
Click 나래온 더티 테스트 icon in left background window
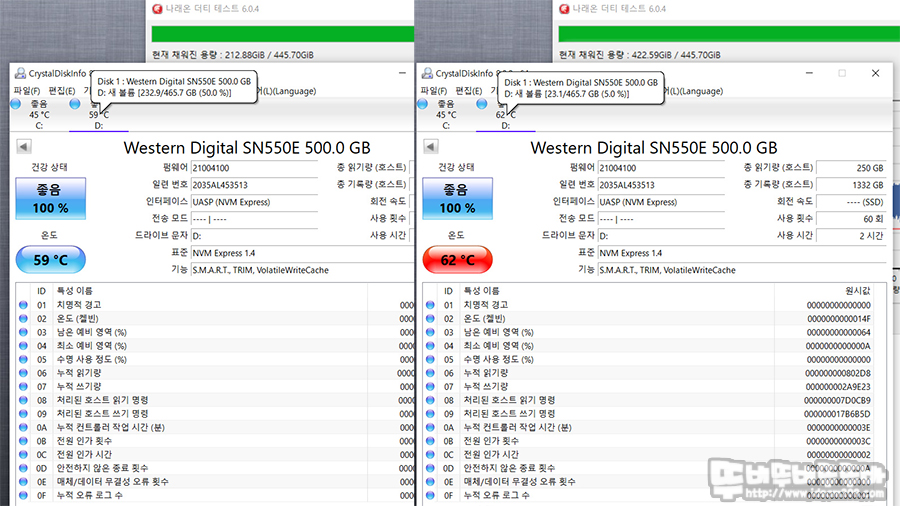coord(157,9)
